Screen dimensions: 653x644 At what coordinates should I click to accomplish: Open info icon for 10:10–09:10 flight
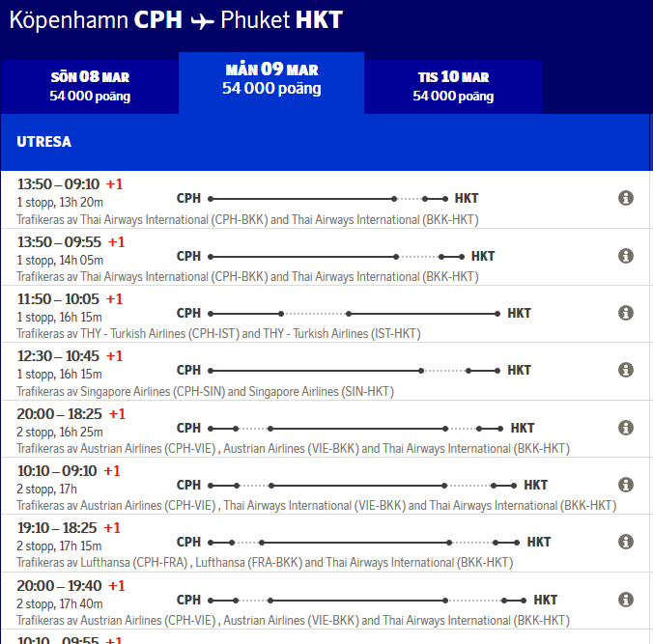pos(625,485)
